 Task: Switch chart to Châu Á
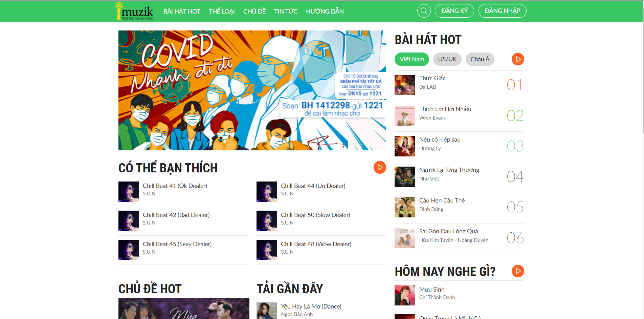pyautogui.click(x=480, y=59)
